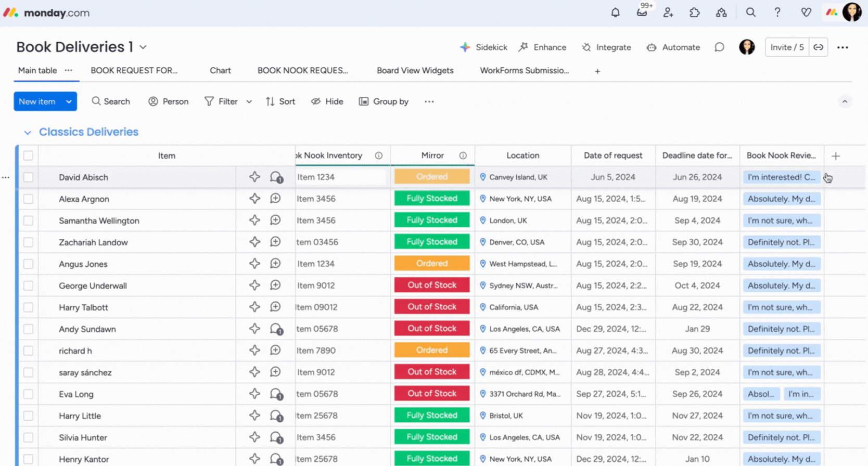Toggle the select-all checkbox in header
Screen dimensions: 868x466
(x=29, y=156)
